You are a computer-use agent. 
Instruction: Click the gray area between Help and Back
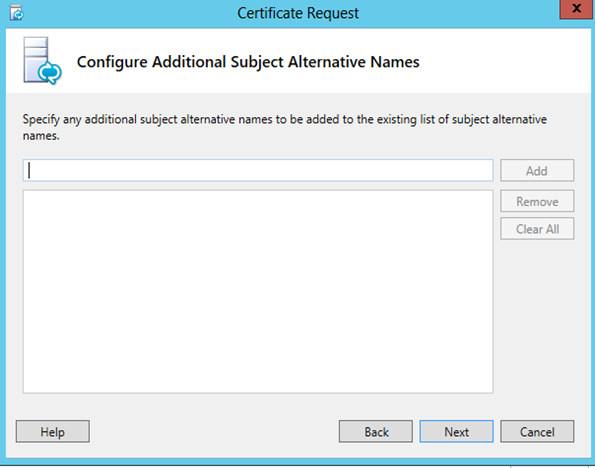(214, 432)
